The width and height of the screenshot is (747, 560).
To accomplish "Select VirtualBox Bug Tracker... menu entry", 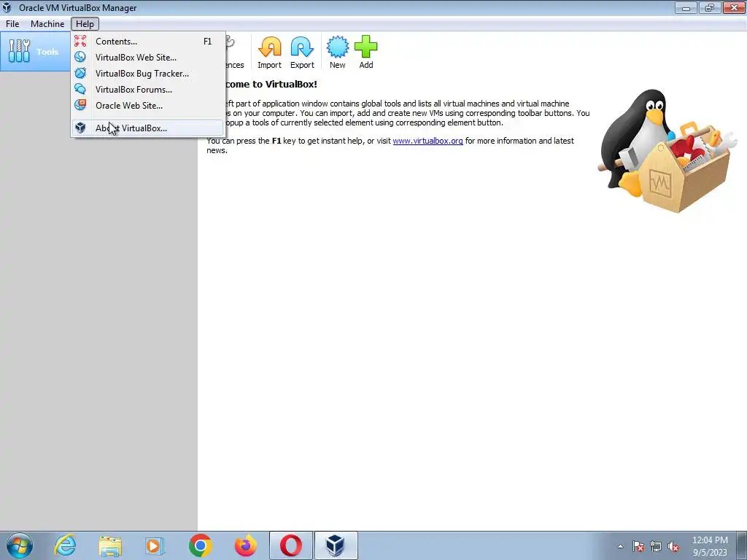I will click(x=148, y=74).
